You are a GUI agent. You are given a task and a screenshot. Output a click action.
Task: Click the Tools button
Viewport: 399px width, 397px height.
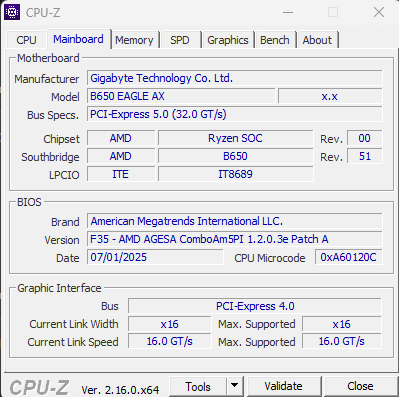(198, 387)
